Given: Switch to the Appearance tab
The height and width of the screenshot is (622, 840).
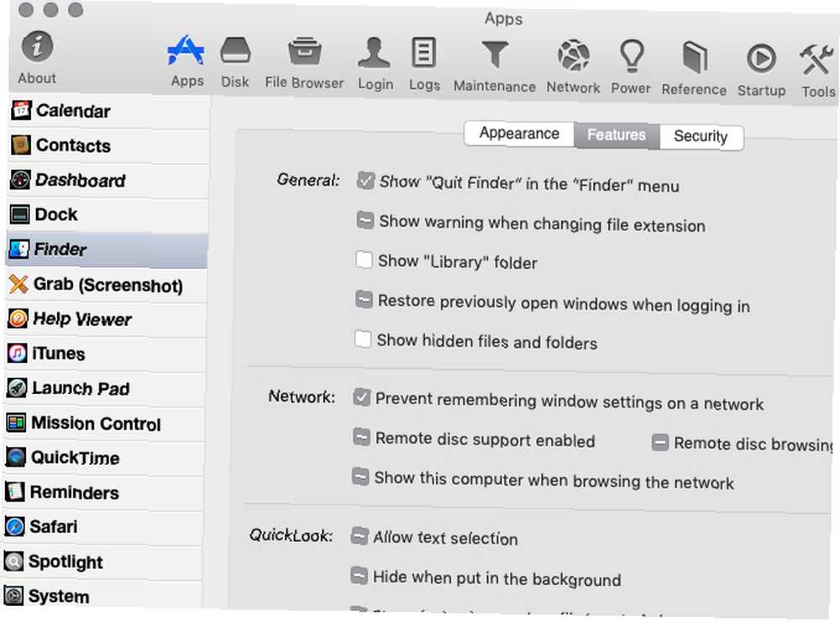Looking at the screenshot, I should point(519,133).
